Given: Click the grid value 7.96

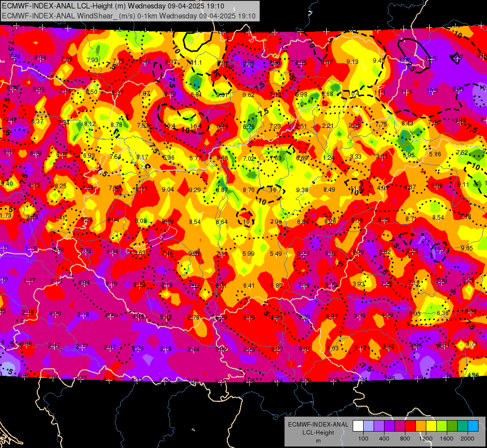Looking at the screenshot, I should coord(276,222).
